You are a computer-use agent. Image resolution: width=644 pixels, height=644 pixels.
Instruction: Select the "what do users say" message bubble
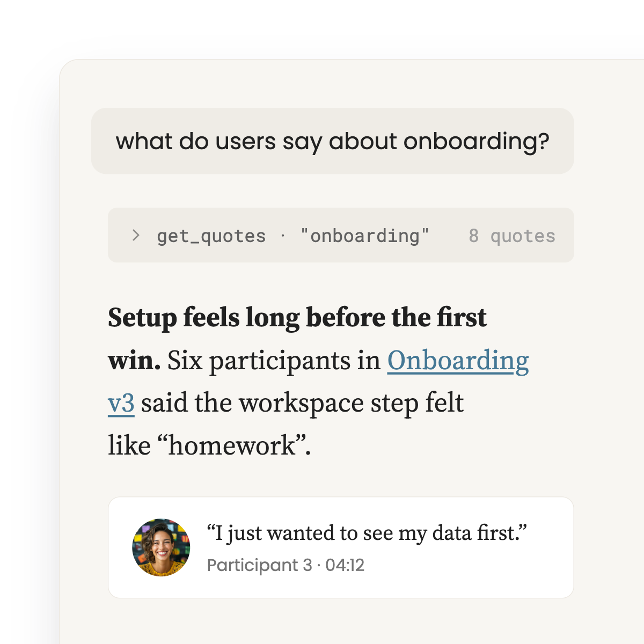point(333,141)
